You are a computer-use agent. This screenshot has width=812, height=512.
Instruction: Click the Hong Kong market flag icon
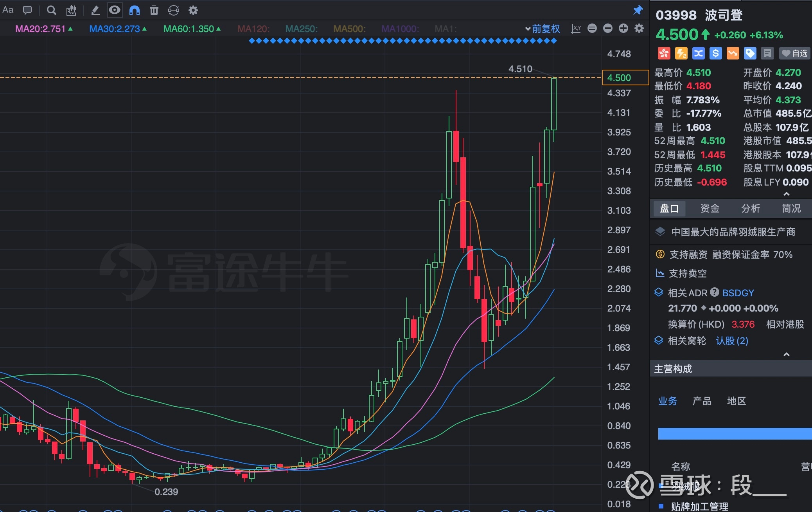point(664,53)
